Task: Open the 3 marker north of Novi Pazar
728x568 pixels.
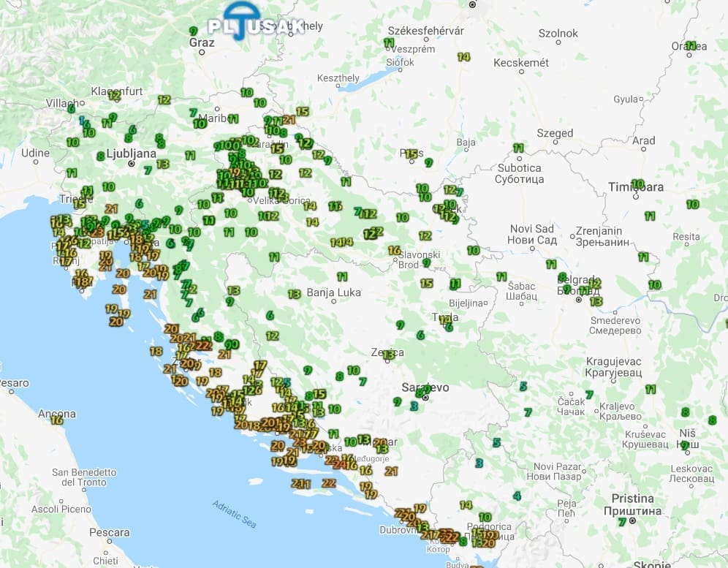Action: pyautogui.click(x=479, y=463)
